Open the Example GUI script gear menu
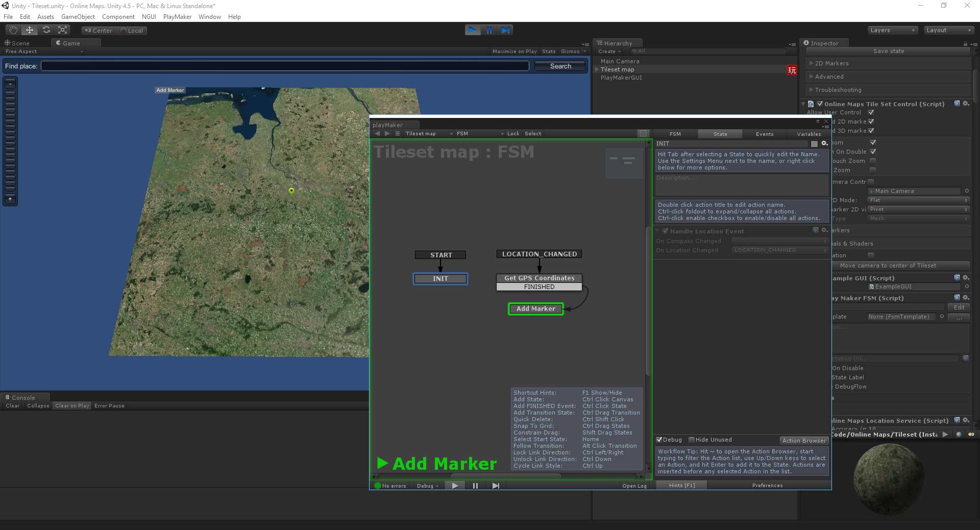This screenshot has height=530, width=980. (x=966, y=278)
